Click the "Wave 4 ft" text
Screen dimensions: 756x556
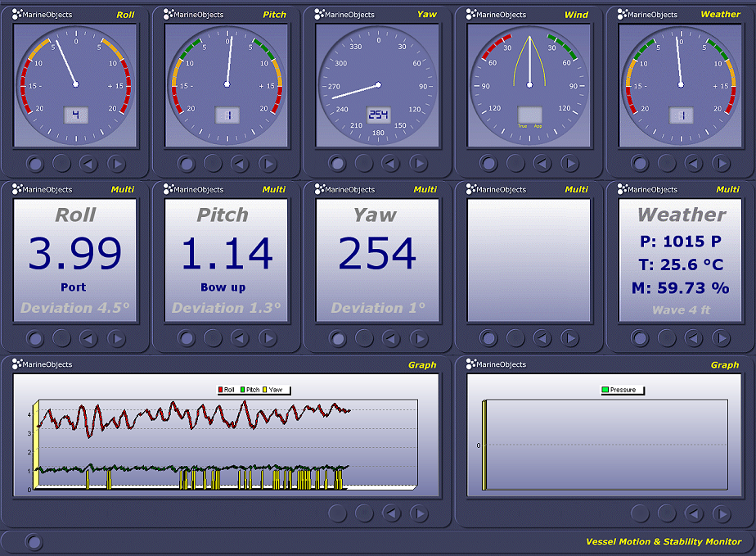[x=682, y=310]
